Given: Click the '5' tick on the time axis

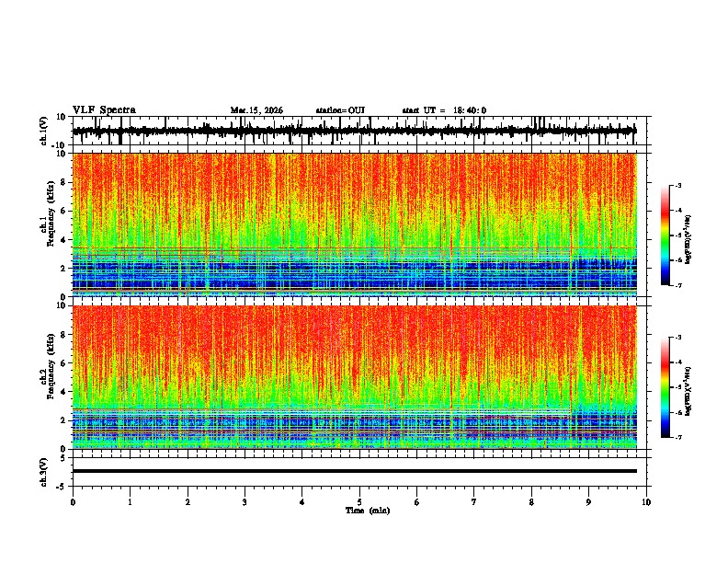Looking at the screenshot, I should (x=359, y=502).
